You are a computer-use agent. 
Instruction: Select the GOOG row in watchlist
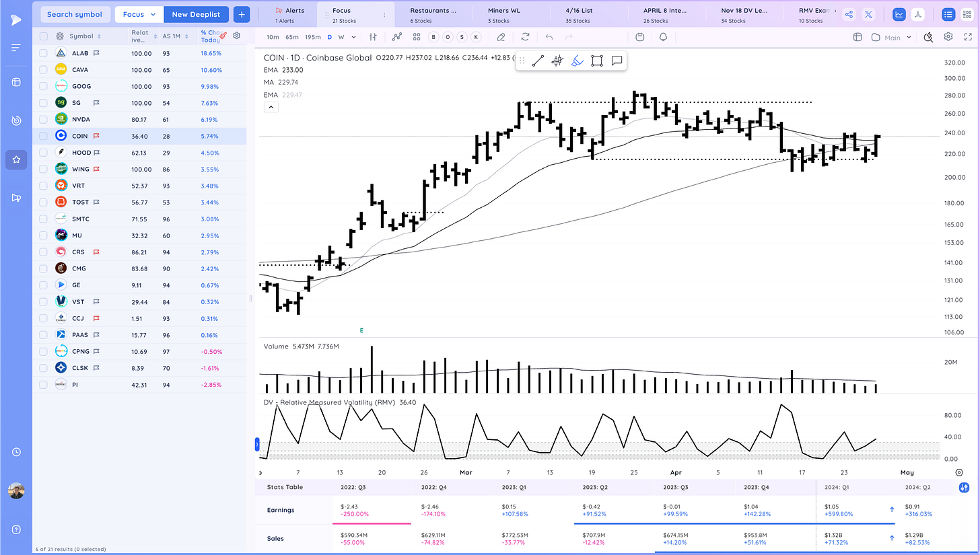(x=140, y=86)
